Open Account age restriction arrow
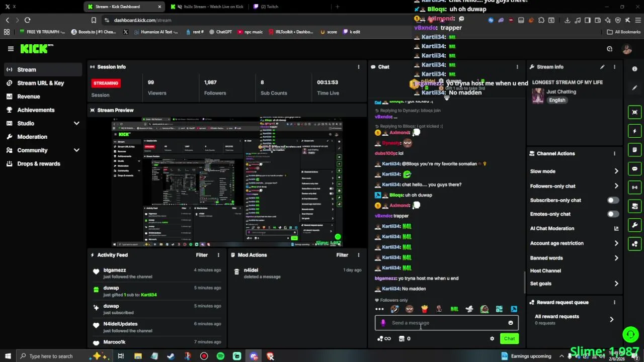This screenshot has width=644, height=362. 616,243
